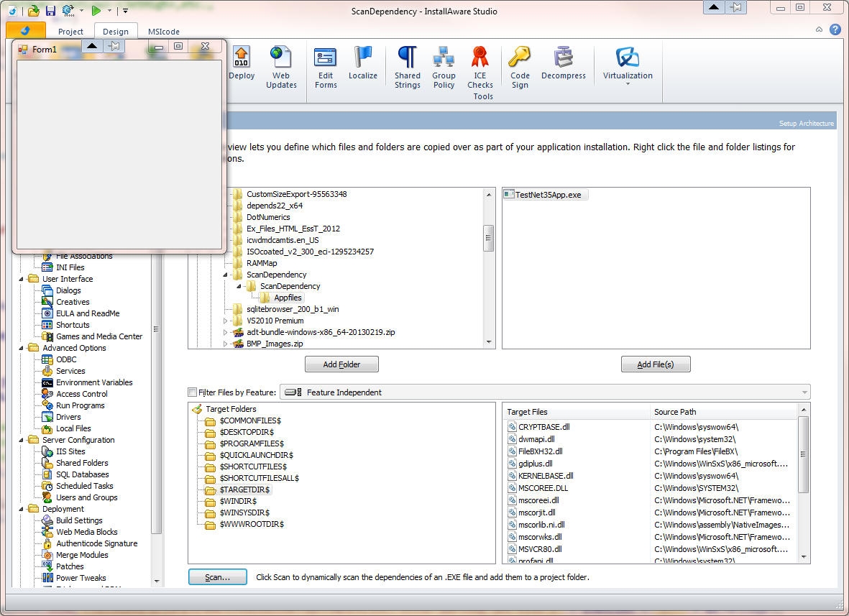
Task: Open Authenticode Signature in the tree
Action: point(96,543)
